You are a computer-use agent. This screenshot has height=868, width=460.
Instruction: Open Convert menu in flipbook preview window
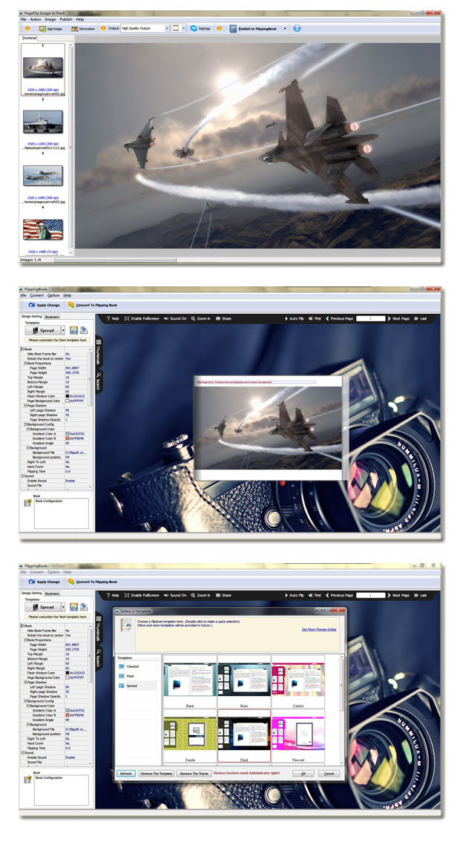click(x=37, y=295)
